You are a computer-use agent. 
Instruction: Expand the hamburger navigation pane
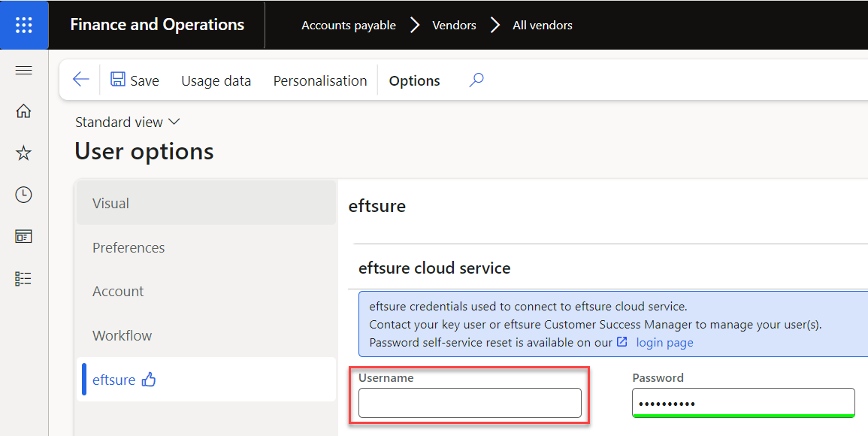pyautogui.click(x=24, y=71)
